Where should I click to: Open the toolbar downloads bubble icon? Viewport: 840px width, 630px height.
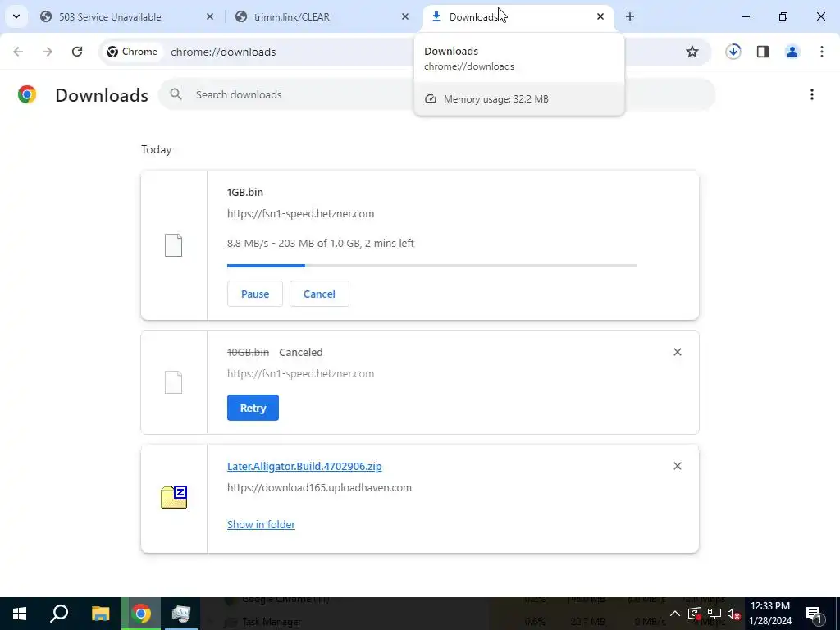(733, 52)
